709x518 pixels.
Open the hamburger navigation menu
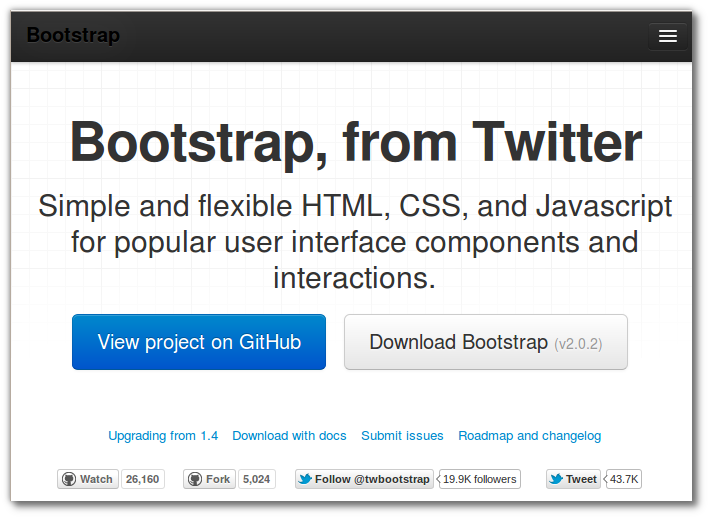667,36
